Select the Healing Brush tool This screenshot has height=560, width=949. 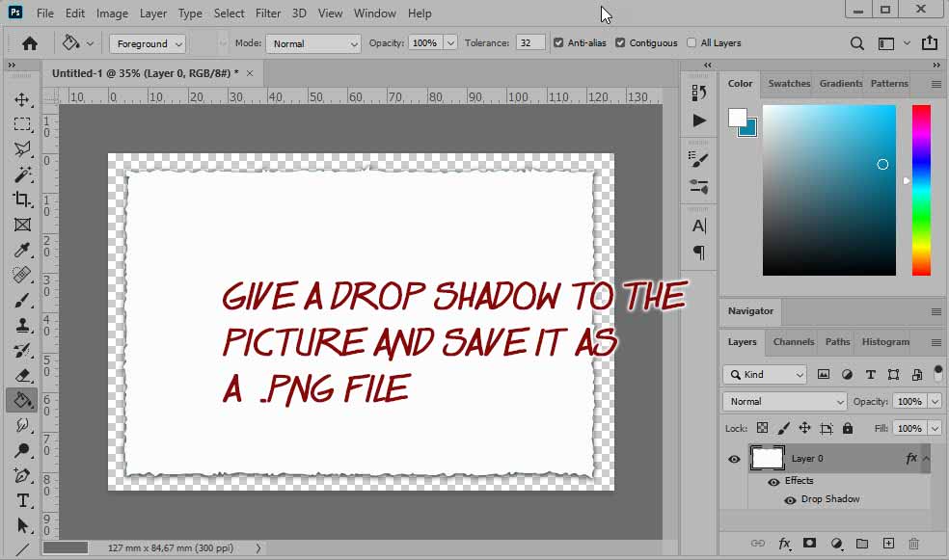point(22,275)
